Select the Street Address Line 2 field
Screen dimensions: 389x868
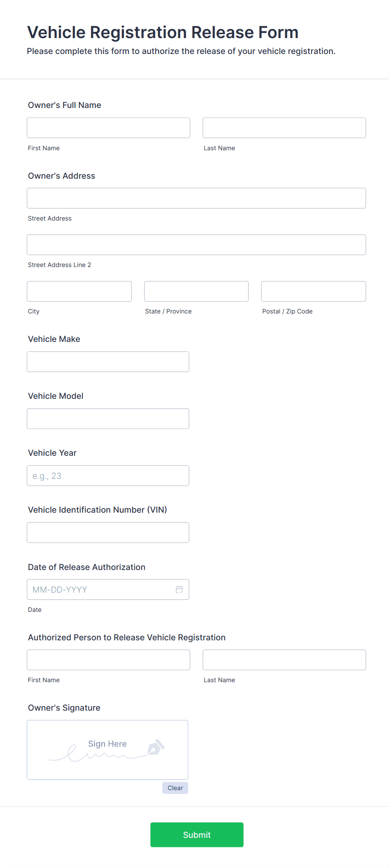196,245
